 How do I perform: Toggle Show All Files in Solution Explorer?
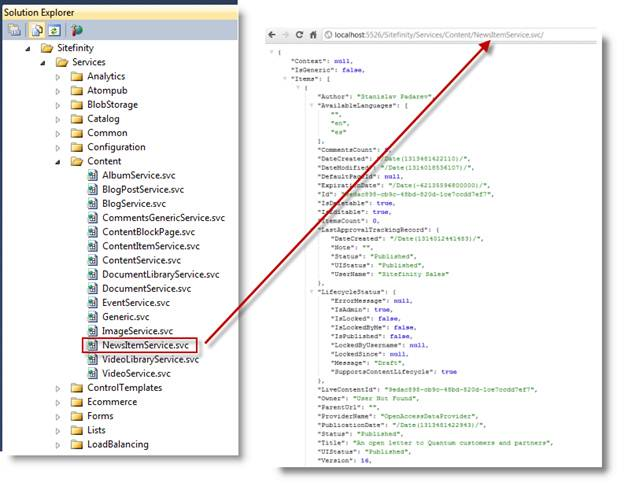click(37, 30)
